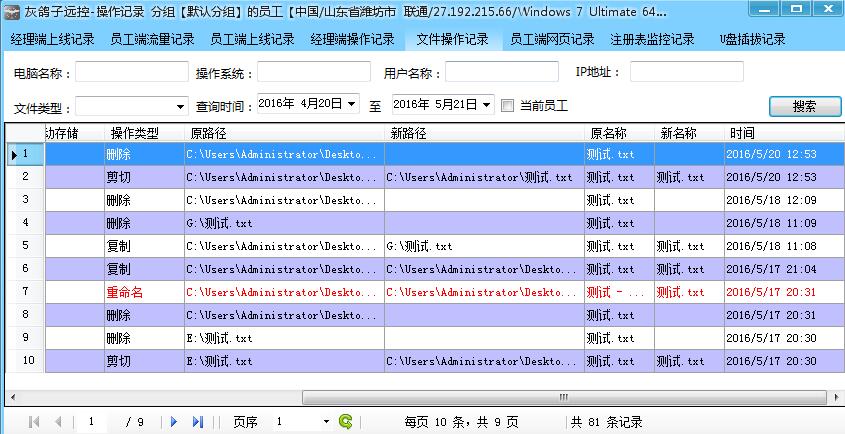Go to previous page of records
This screenshot has height=434, width=845.
click(58, 422)
